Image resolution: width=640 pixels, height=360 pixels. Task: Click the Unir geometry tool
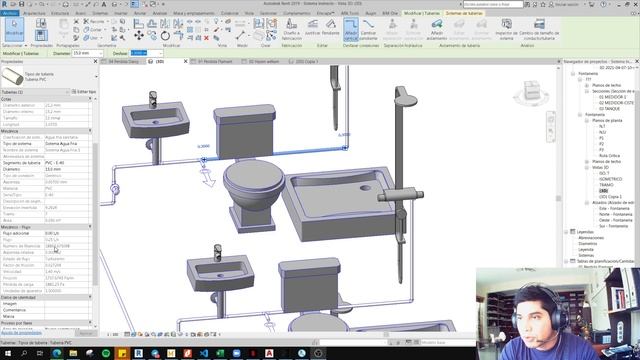tap(91, 38)
